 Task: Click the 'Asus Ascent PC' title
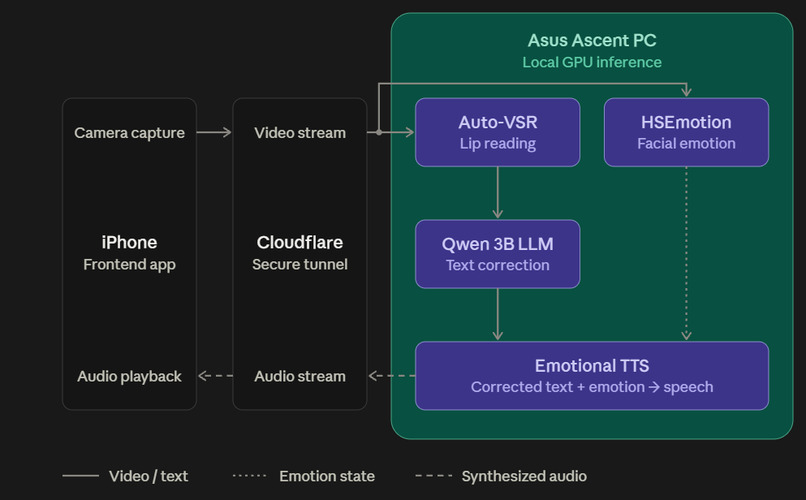coord(592,40)
